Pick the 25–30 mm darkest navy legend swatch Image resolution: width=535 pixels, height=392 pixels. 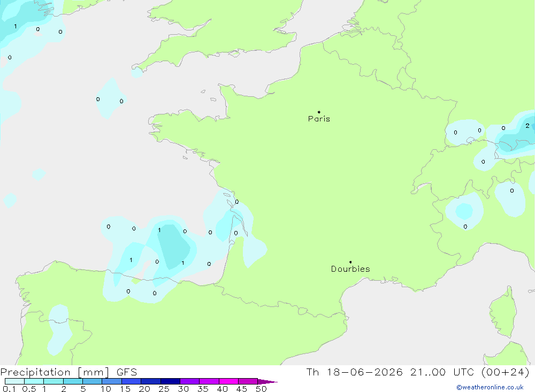click(170, 381)
